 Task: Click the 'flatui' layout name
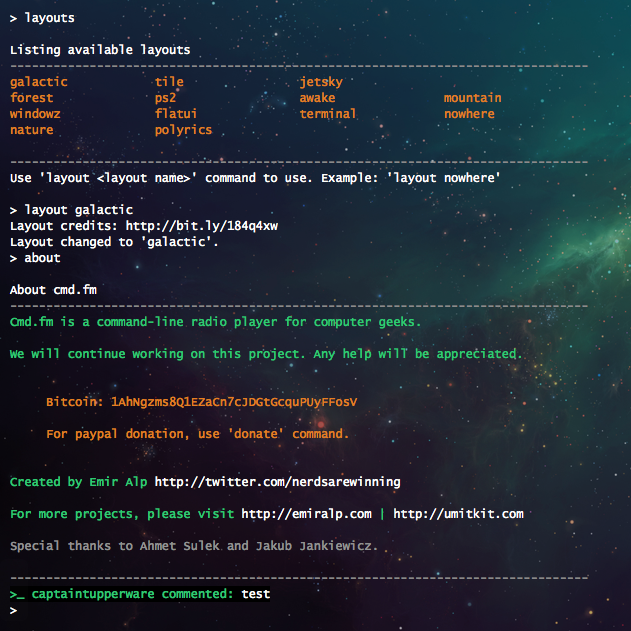(x=176, y=114)
